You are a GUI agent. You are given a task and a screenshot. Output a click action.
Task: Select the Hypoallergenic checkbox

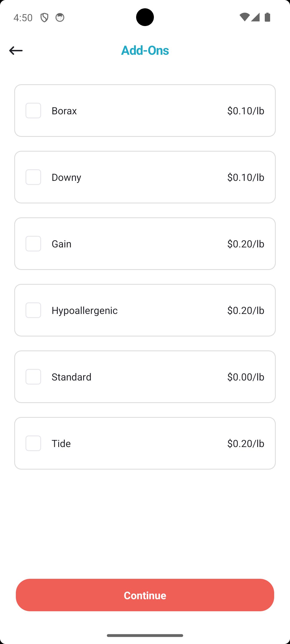pyautogui.click(x=33, y=310)
